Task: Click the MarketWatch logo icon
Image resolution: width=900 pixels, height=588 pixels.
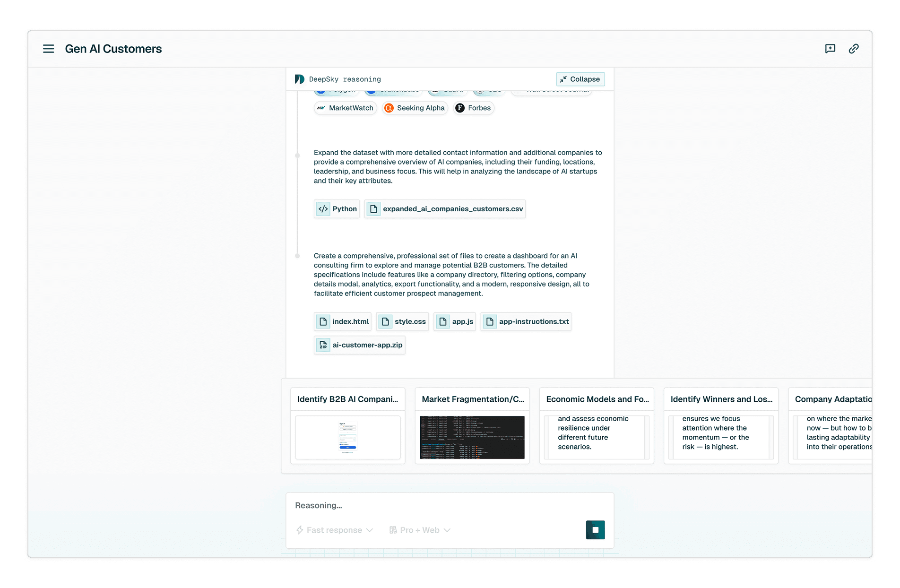Action: click(x=321, y=108)
